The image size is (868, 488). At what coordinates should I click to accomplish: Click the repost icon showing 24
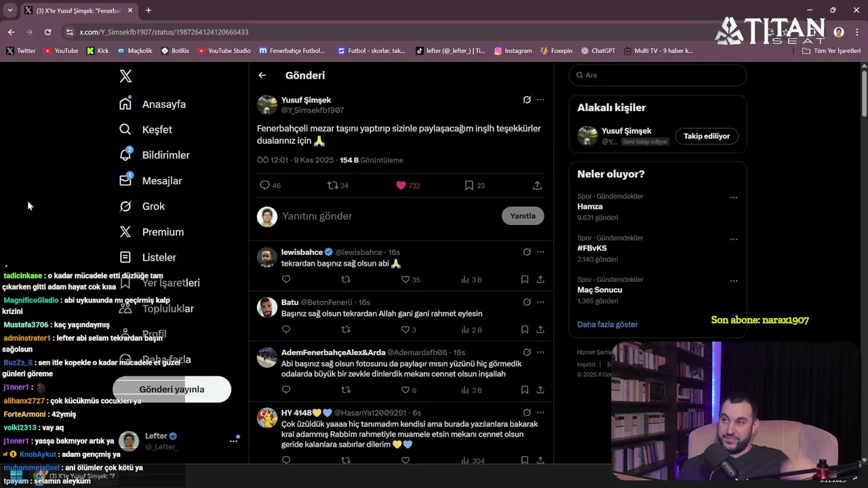[x=332, y=185]
